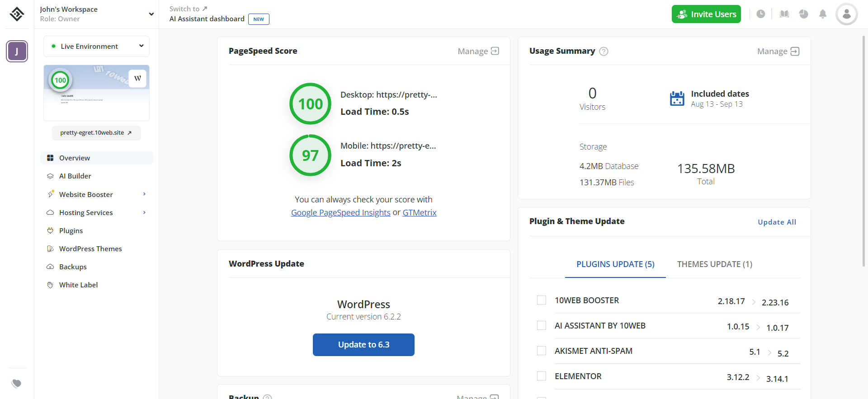Switch to PLUGINS UPDATE (5) tab

[x=615, y=264]
